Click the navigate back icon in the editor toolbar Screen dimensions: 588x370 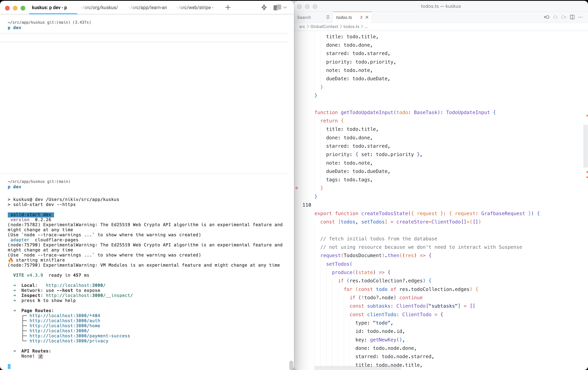click(547, 17)
